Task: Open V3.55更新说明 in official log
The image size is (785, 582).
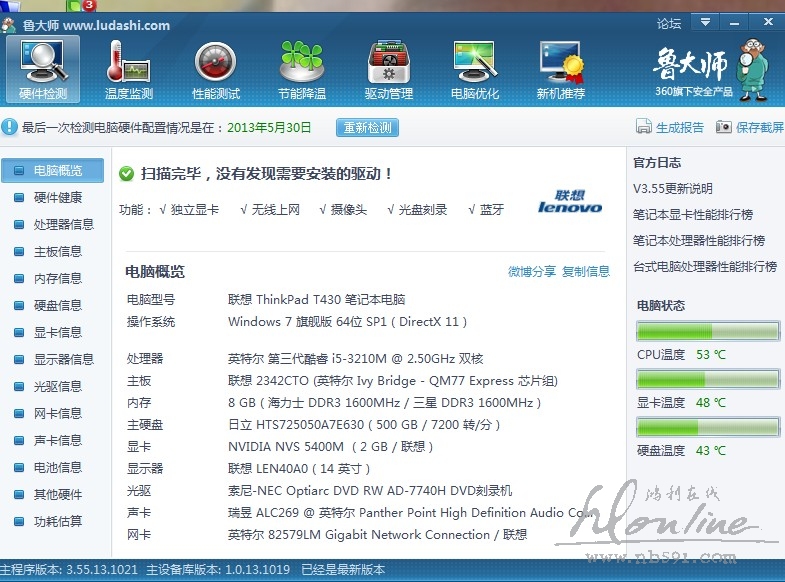Action: (x=672, y=189)
